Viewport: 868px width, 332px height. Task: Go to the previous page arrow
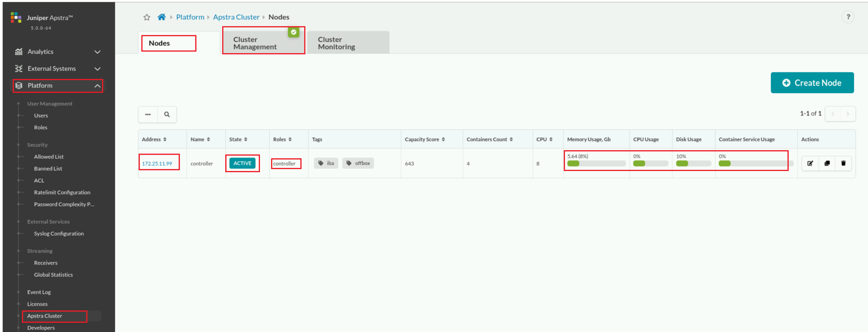(x=833, y=114)
